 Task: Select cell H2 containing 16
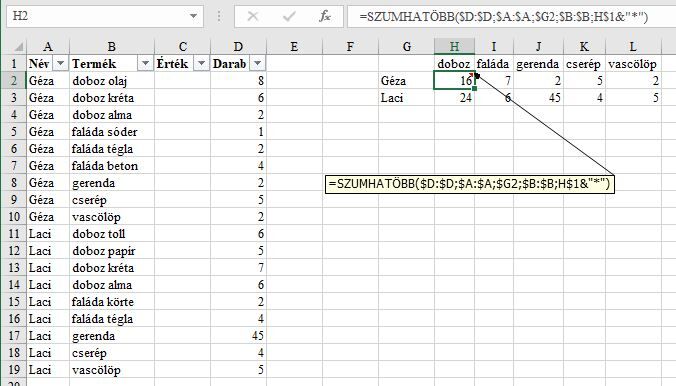tap(454, 81)
